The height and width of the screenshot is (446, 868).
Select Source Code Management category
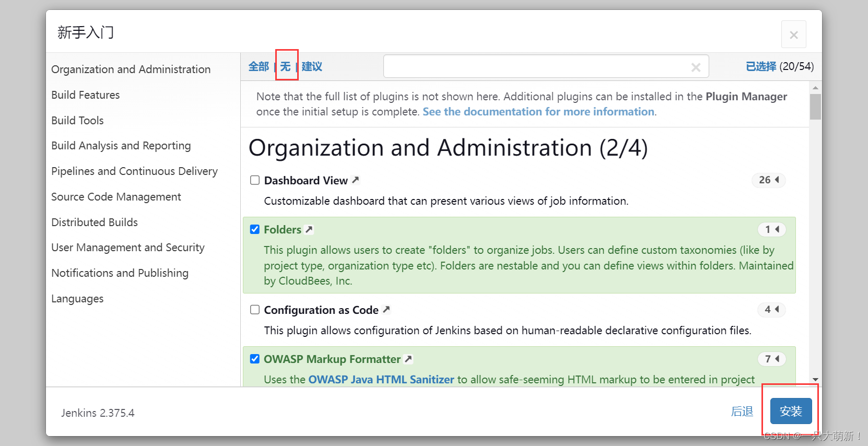(x=116, y=197)
